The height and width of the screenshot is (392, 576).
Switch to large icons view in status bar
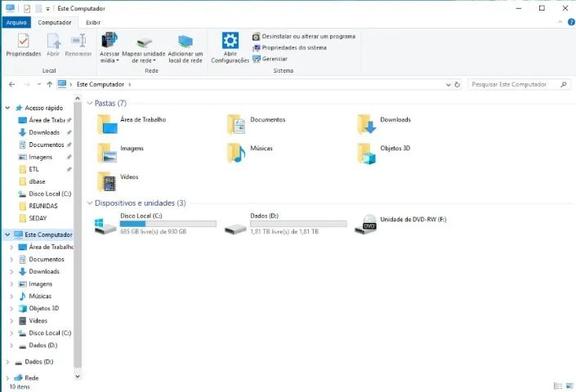click(569, 385)
